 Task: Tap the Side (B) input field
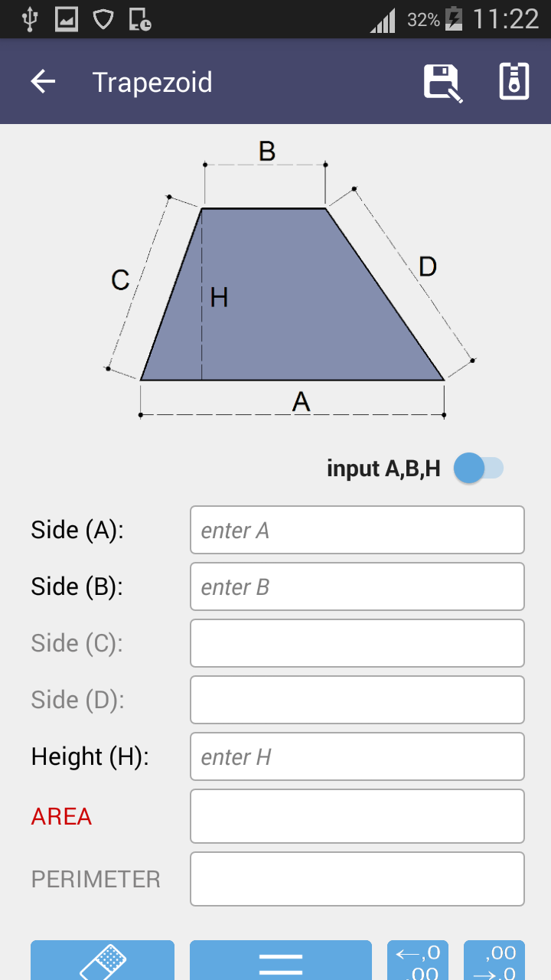point(357,586)
